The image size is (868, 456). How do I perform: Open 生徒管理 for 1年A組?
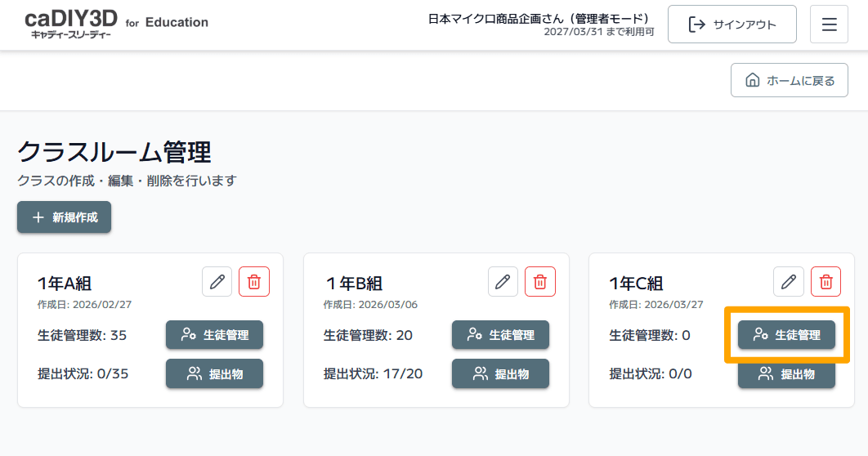(x=214, y=334)
